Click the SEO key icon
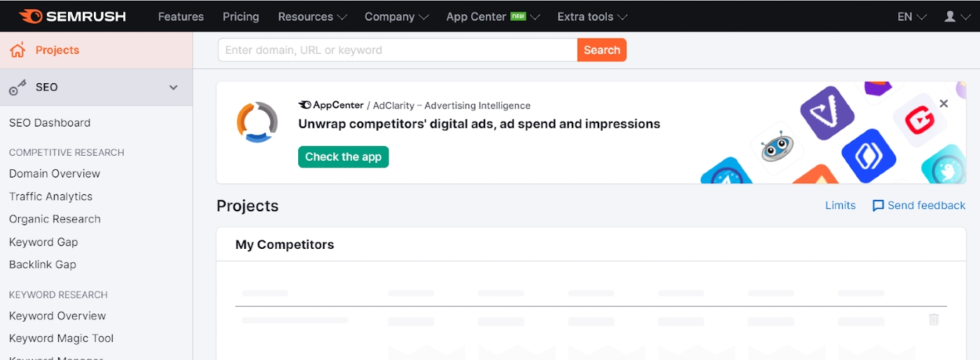This screenshot has height=360, width=980. point(17,87)
